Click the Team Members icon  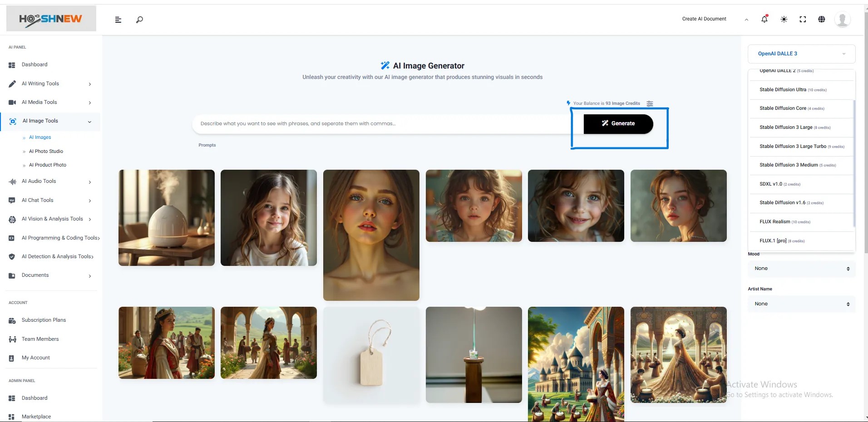click(12, 339)
